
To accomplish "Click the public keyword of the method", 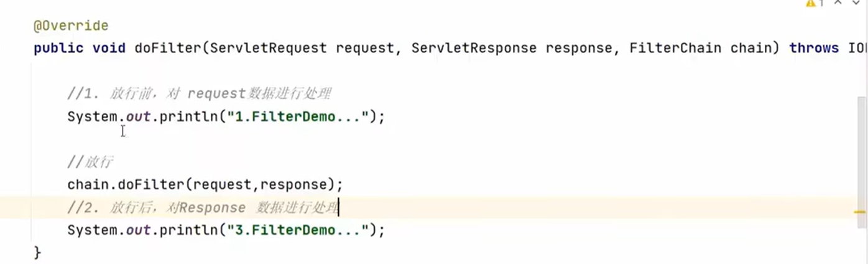I will (58, 48).
